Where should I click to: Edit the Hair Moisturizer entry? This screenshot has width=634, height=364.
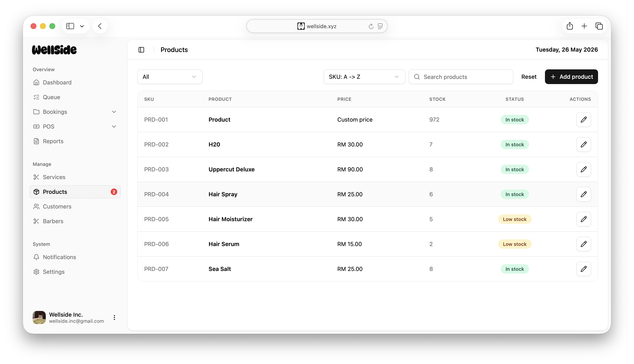click(x=584, y=219)
